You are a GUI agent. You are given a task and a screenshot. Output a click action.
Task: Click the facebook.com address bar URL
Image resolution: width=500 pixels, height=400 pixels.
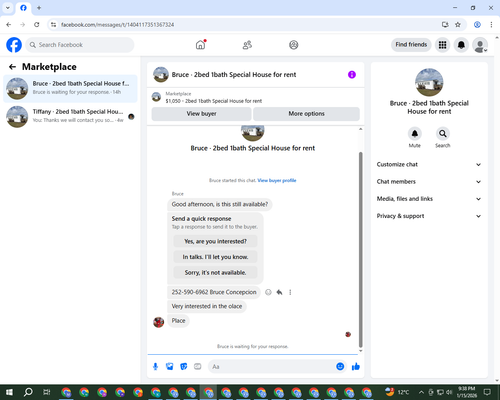click(117, 25)
